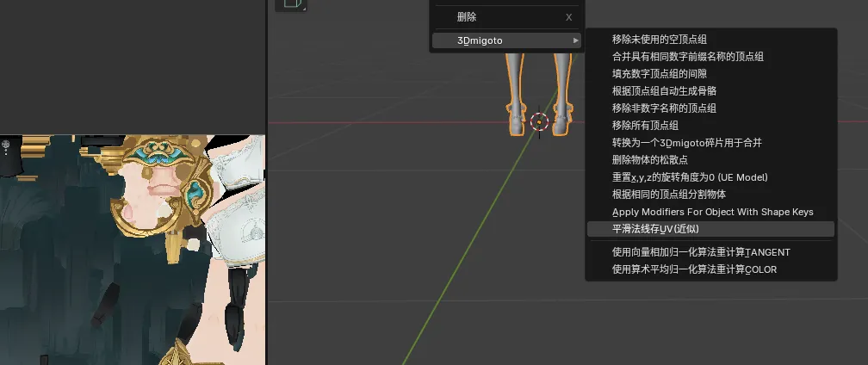Click the cube tool icon at viewport top-left
The height and width of the screenshot is (365, 868).
(292, 3)
